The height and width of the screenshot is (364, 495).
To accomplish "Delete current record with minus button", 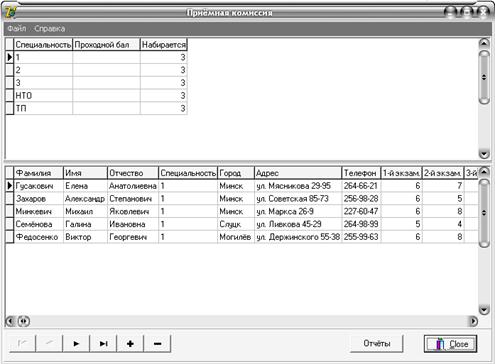I will tap(157, 343).
